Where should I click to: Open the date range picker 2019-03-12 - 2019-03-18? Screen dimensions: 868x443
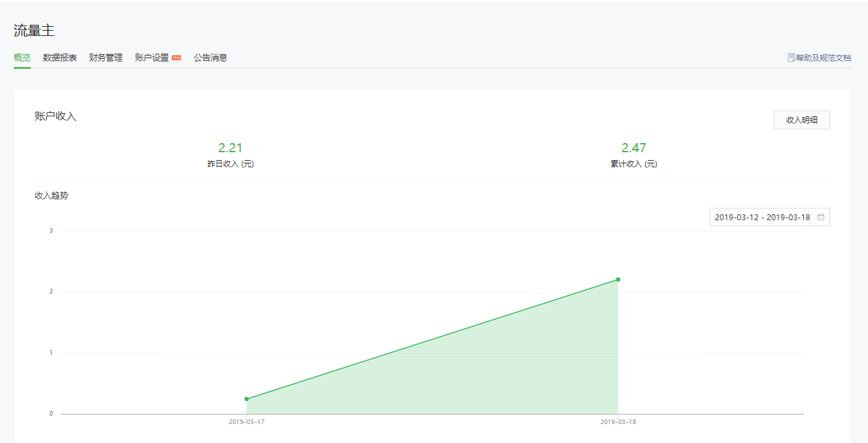coord(770,217)
